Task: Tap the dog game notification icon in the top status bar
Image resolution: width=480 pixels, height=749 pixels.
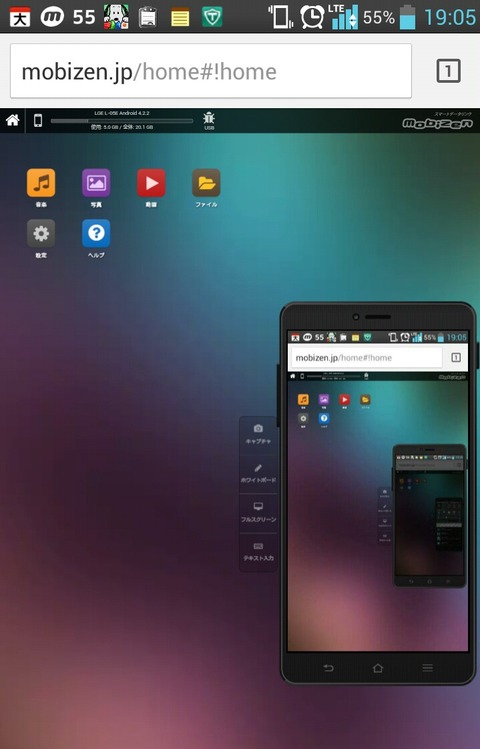Action: [x=116, y=17]
